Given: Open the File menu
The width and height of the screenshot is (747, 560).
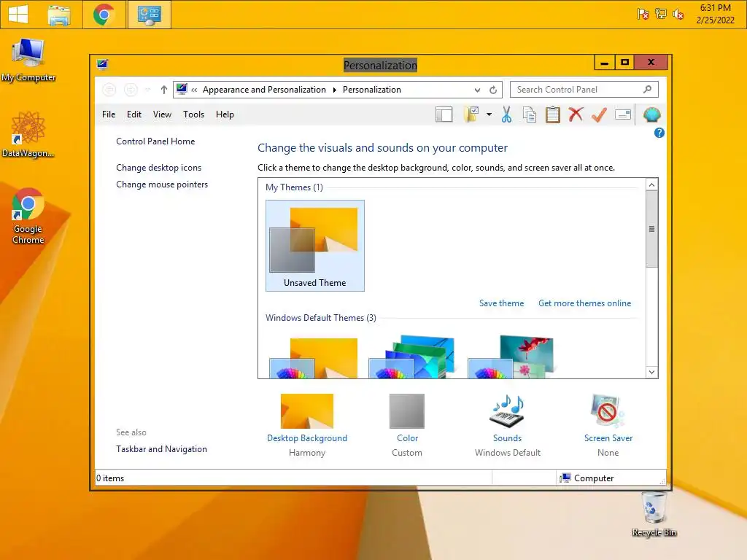Looking at the screenshot, I should [x=109, y=114].
